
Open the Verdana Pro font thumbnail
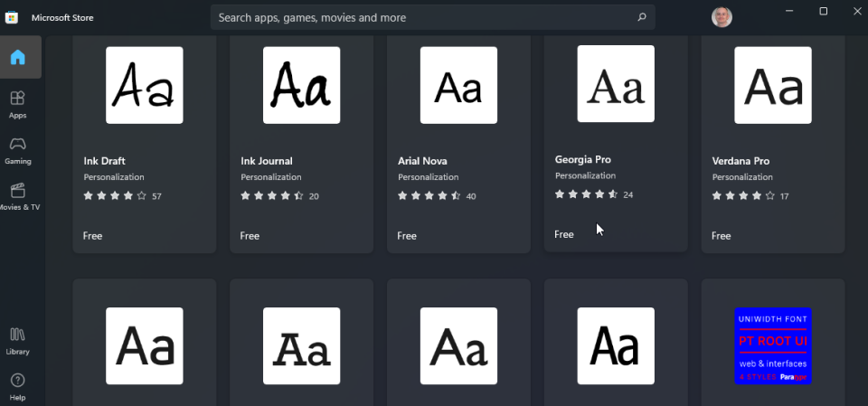point(773,85)
